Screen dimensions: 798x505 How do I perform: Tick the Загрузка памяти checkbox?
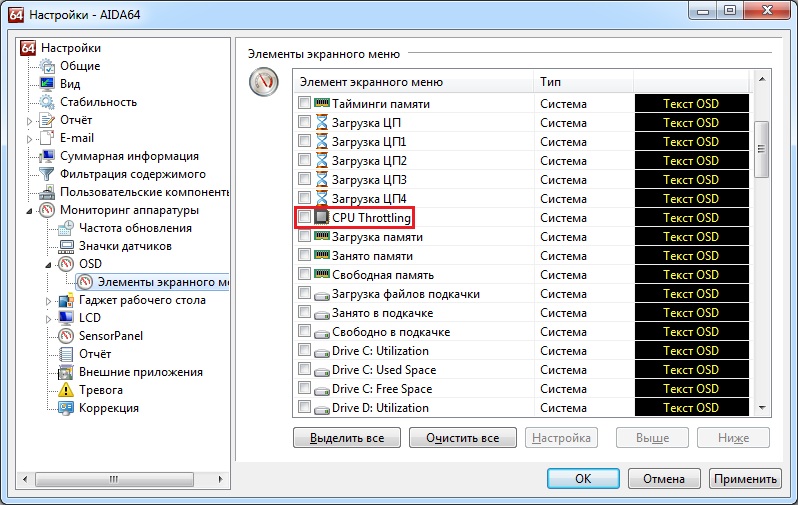tap(305, 237)
